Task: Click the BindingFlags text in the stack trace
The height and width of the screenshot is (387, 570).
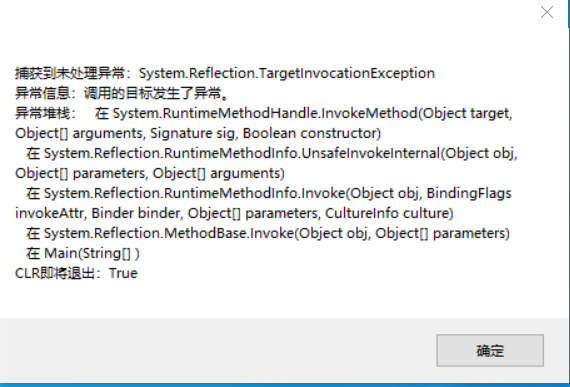Action: pos(469,193)
